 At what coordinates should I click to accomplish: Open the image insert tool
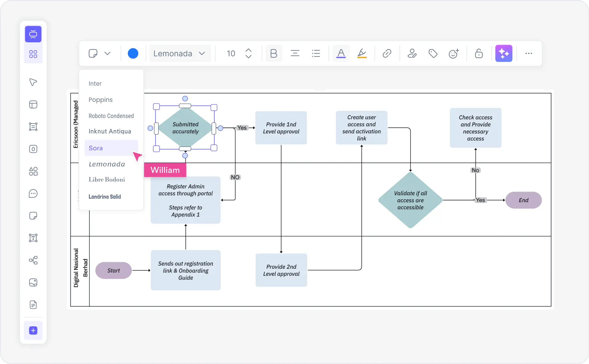click(x=33, y=282)
